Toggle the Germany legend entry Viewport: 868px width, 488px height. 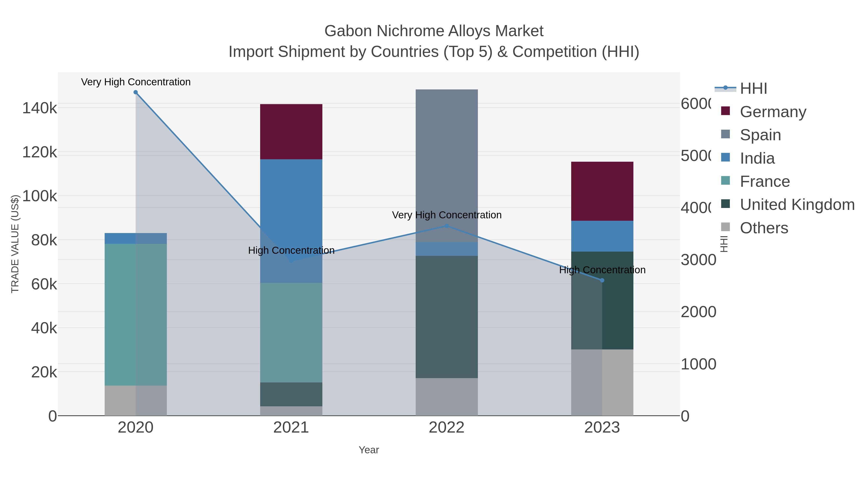(x=764, y=112)
